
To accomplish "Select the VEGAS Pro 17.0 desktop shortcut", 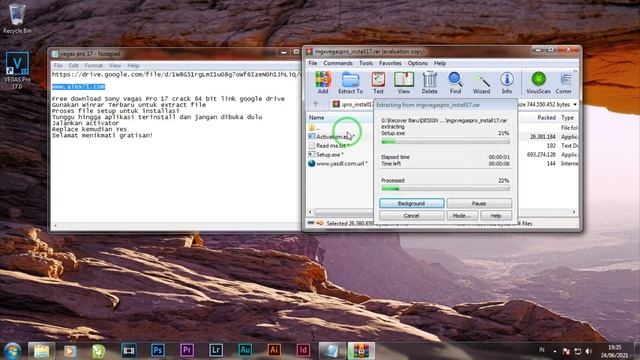I will 17,70.
